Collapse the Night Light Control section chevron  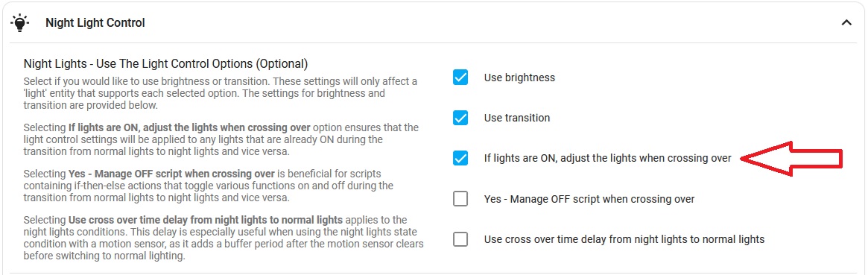(x=846, y=22)
